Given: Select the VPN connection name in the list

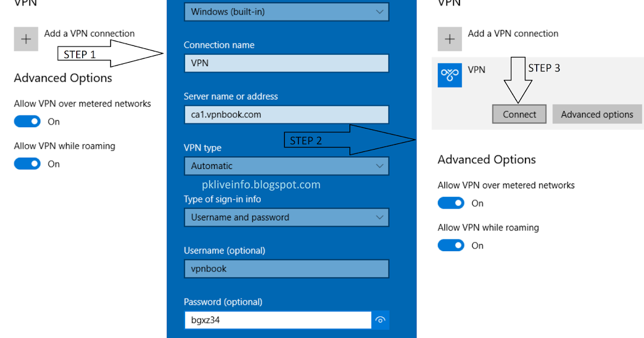Looking at the screenshot, I should (477, 69).
